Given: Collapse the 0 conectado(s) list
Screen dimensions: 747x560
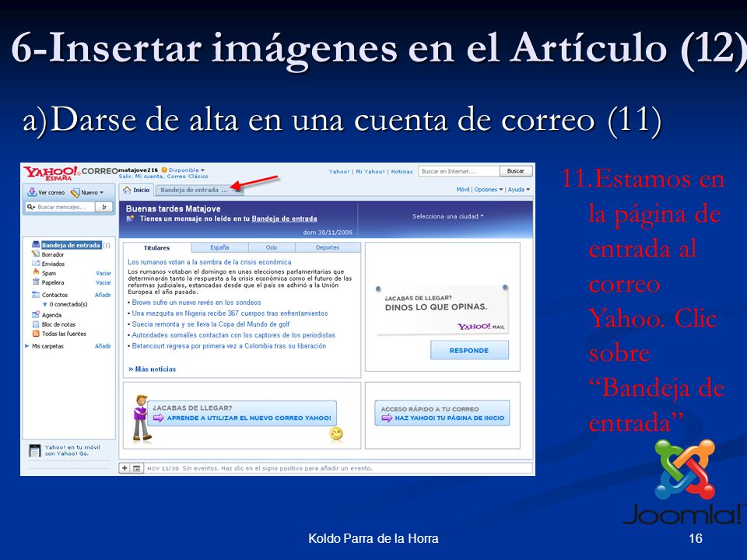Looking at the screenshot, I should coord(45,304).
